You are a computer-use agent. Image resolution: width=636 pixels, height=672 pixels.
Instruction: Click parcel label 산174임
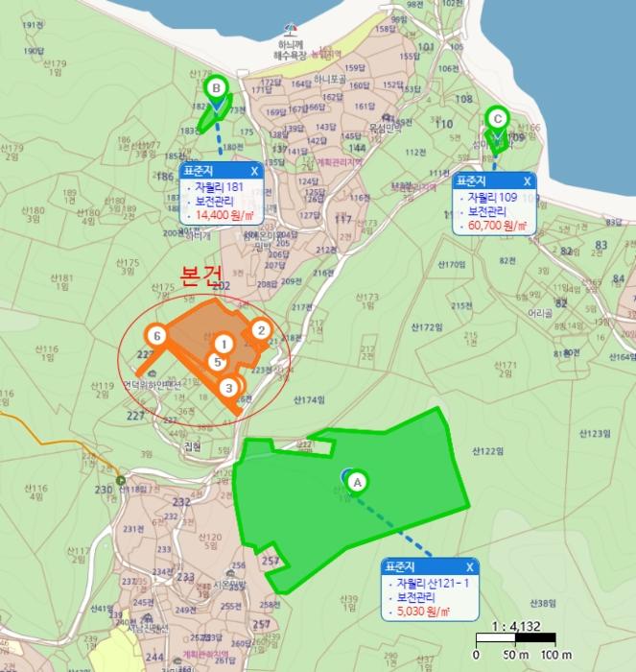click(309, 400)
